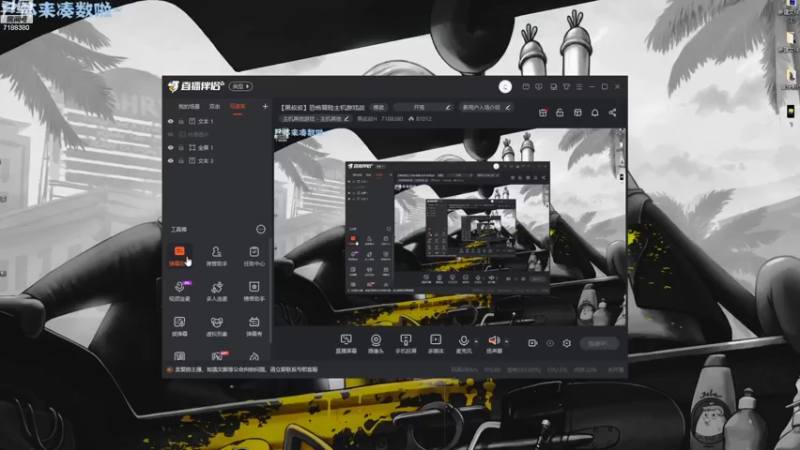Viewport: 800px width, 450px height.
Task: Toggle visibility of 文本 1 layer
Action: [x=170, y=121]
